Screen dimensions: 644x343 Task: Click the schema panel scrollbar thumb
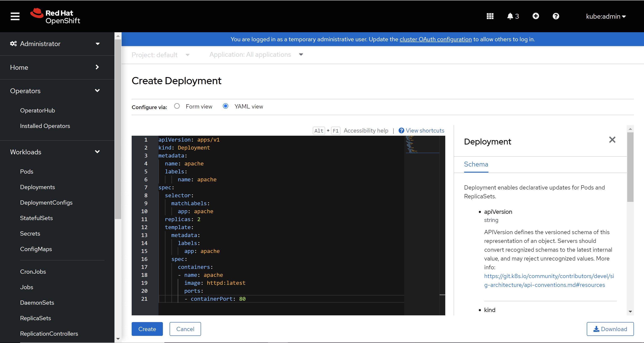[630, 167]
